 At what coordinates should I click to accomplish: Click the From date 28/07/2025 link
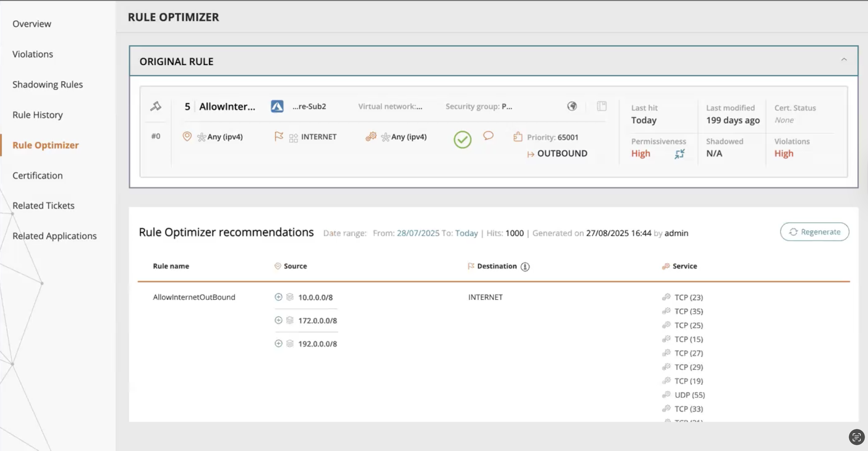tap(418, 233)
